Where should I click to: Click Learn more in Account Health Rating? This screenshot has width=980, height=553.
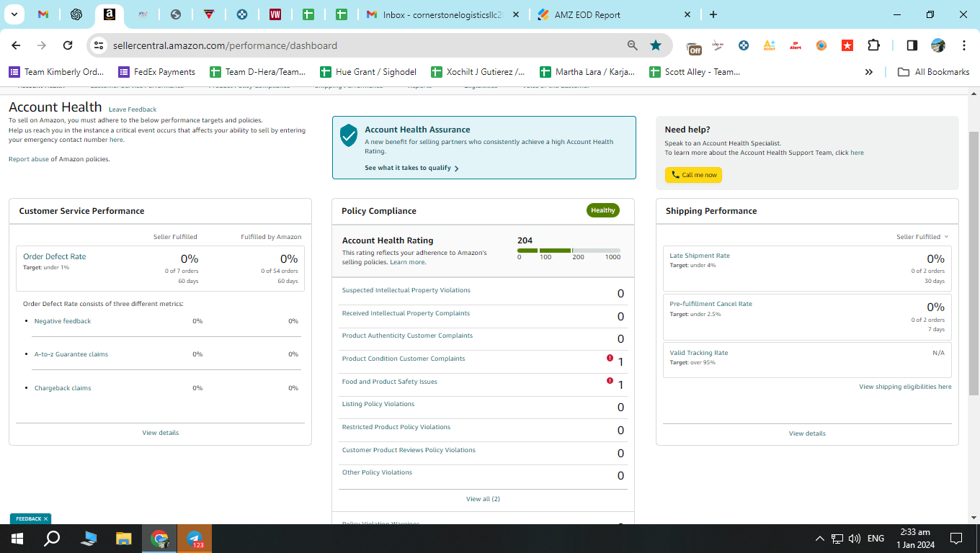tap(407, 262)
